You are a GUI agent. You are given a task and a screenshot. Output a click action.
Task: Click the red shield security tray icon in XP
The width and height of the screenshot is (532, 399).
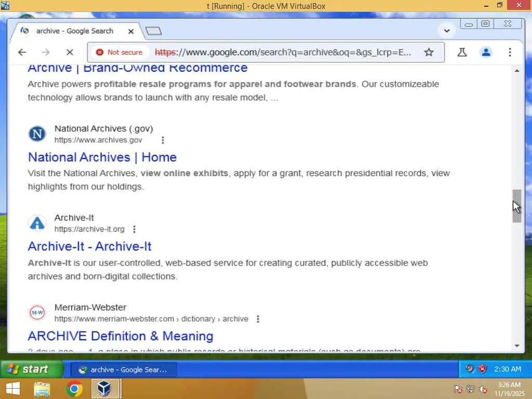482,369
